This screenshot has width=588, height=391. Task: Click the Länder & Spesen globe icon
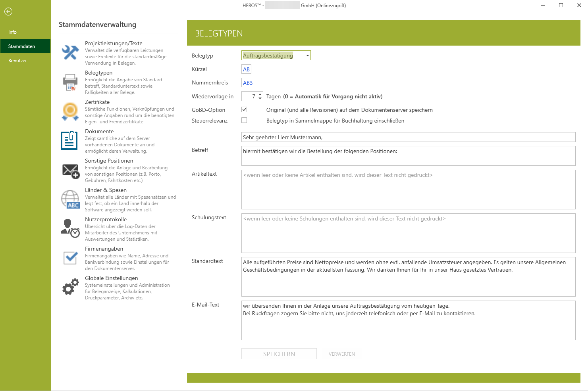(70, 199)
